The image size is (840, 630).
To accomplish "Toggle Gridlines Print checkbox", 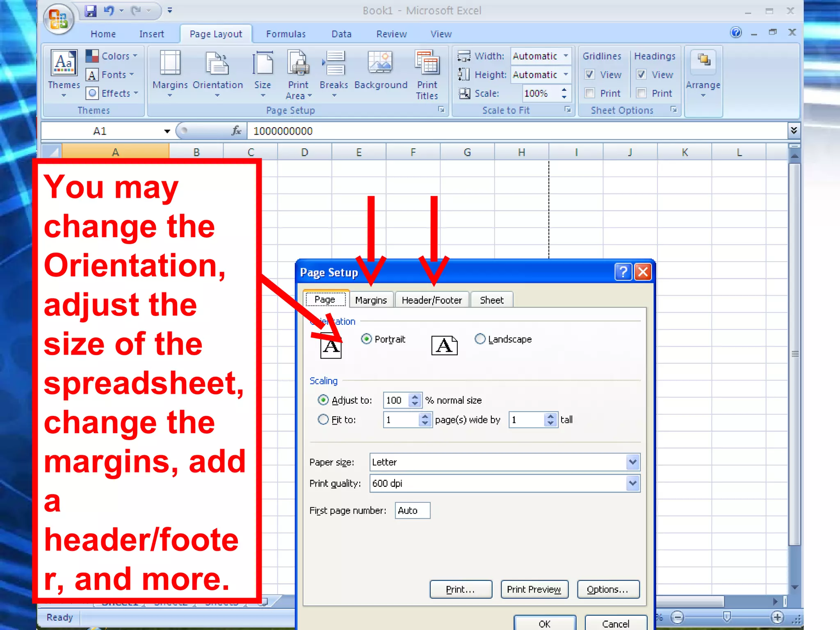I will [x=589, y=93].
